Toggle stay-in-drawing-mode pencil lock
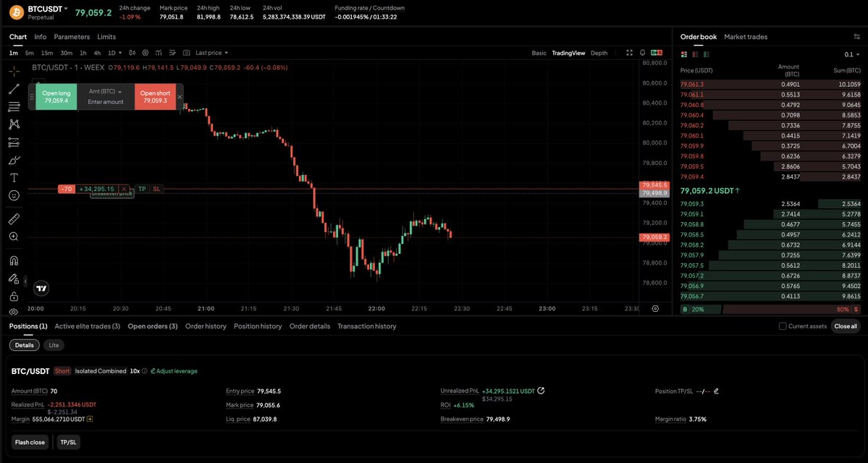 [14, 279]
